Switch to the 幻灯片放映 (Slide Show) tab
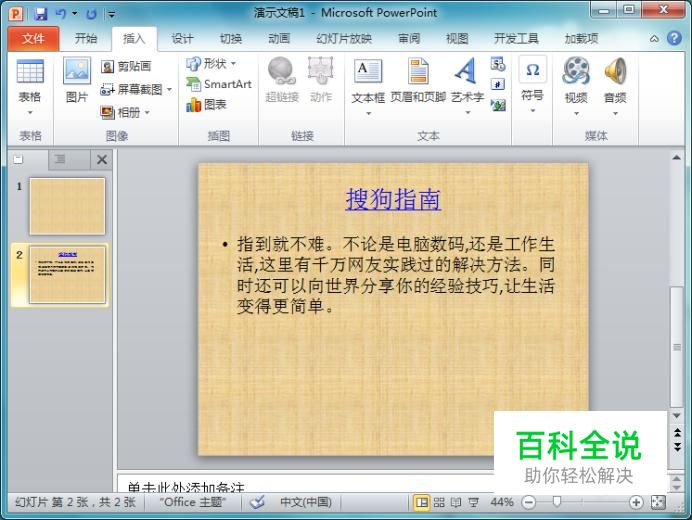Screen dimensions: 692x520 click(x=344, y=38)
